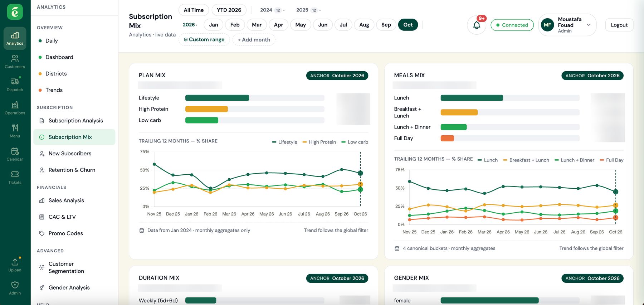
Task: Expand the 2025 year dropdown
Action: (x=308, y=10)
